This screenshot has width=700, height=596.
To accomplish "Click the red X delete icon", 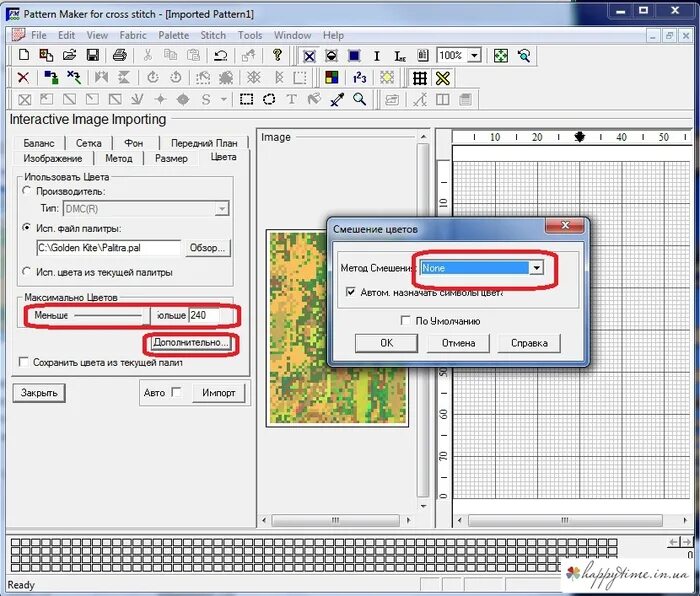I will pos(23,78).
